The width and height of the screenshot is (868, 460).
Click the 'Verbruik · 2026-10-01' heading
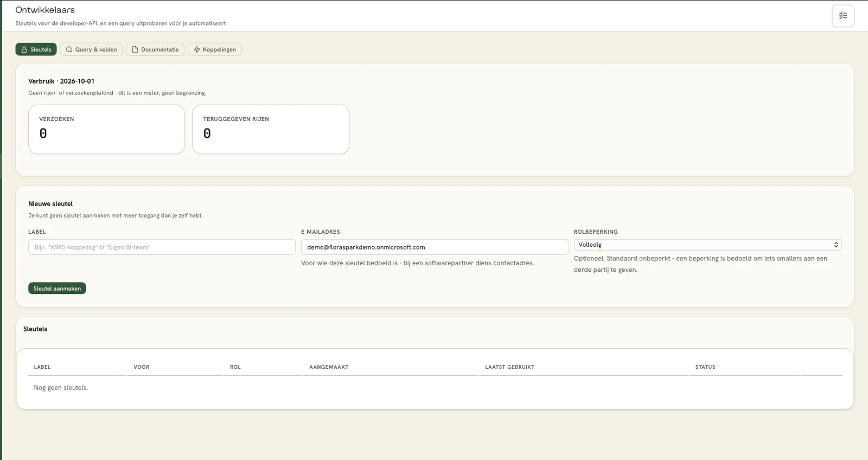[x=61, y=81]
